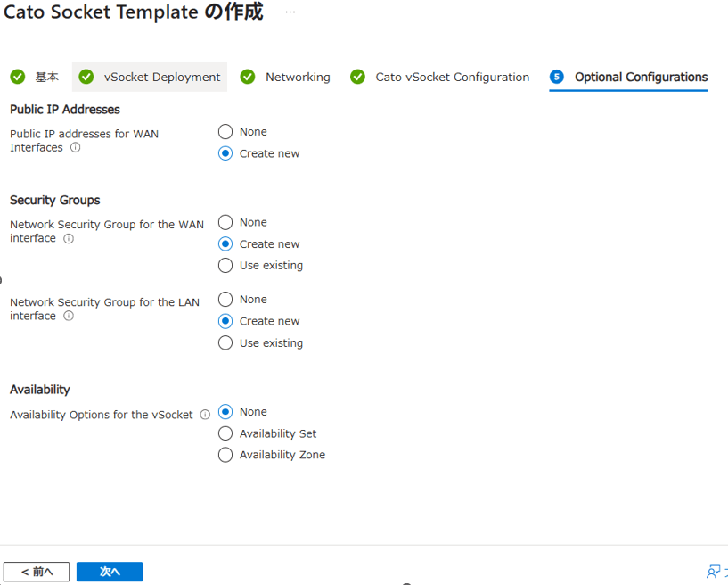Click info icon beside Availability Options for vSocket
The height and width of the screenshot is (585, 728).
point(205,415)
